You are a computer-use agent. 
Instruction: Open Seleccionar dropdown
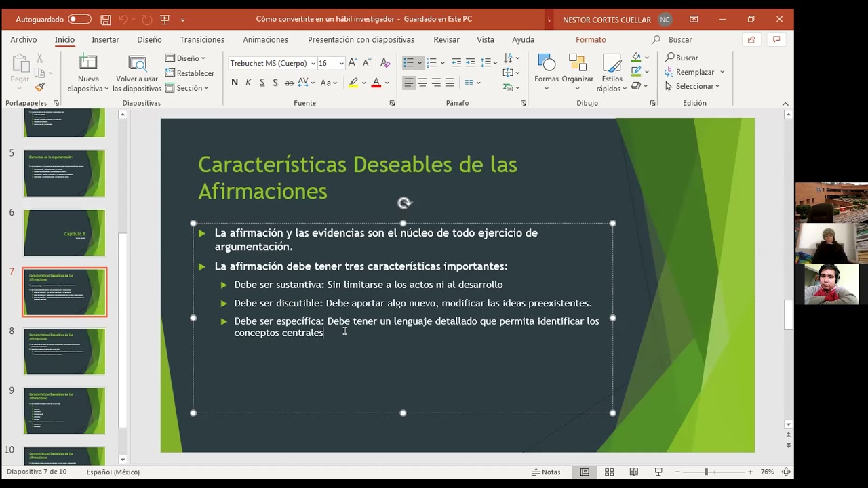[x=692, y=86]
